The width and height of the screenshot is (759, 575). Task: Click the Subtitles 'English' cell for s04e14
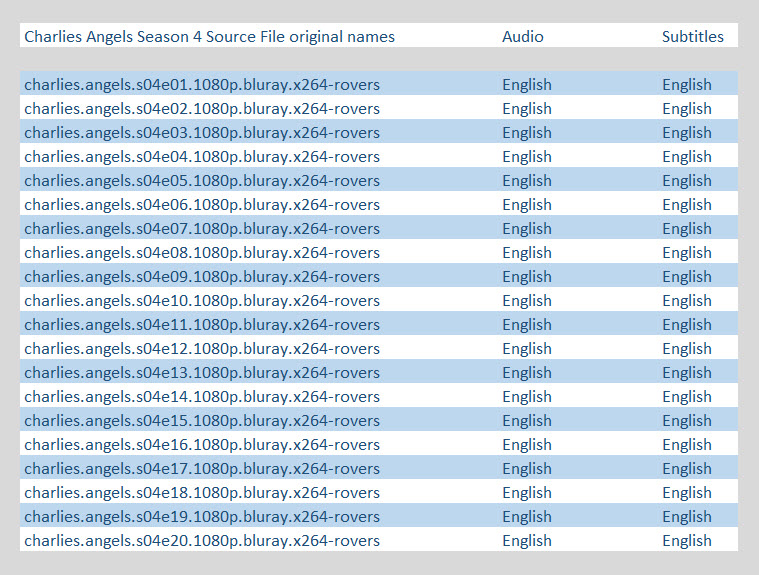coord(687,396)
